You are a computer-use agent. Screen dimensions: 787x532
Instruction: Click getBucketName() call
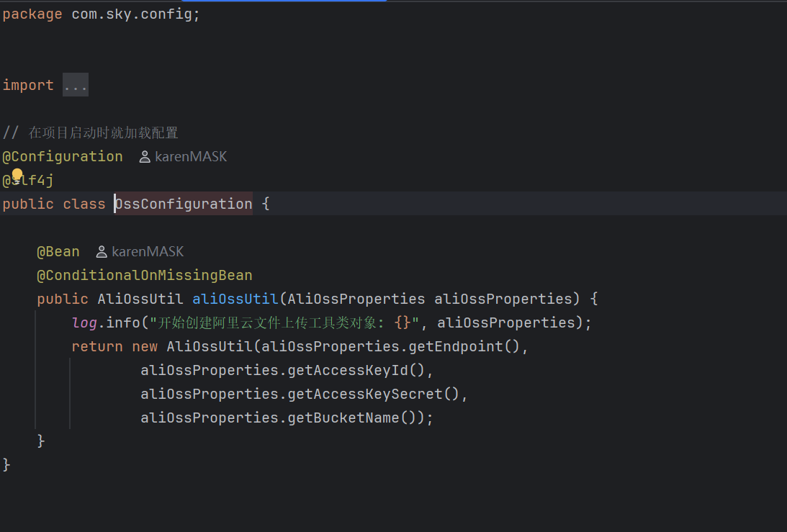(x=352, y=418)
